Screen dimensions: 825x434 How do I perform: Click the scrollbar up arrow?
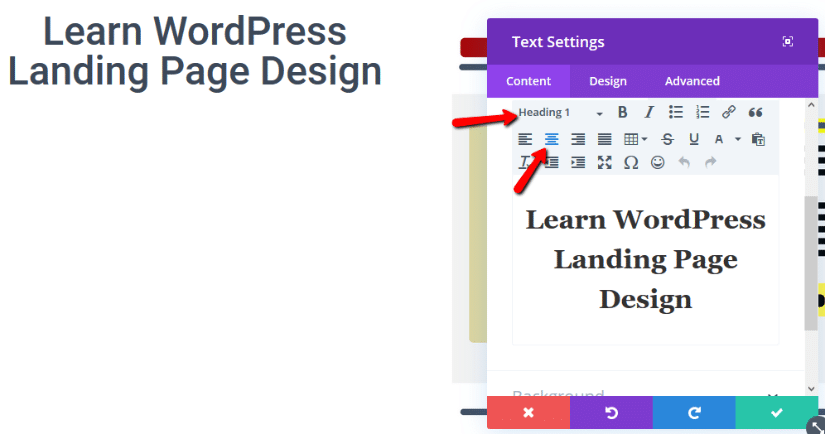tap(811, 105)
